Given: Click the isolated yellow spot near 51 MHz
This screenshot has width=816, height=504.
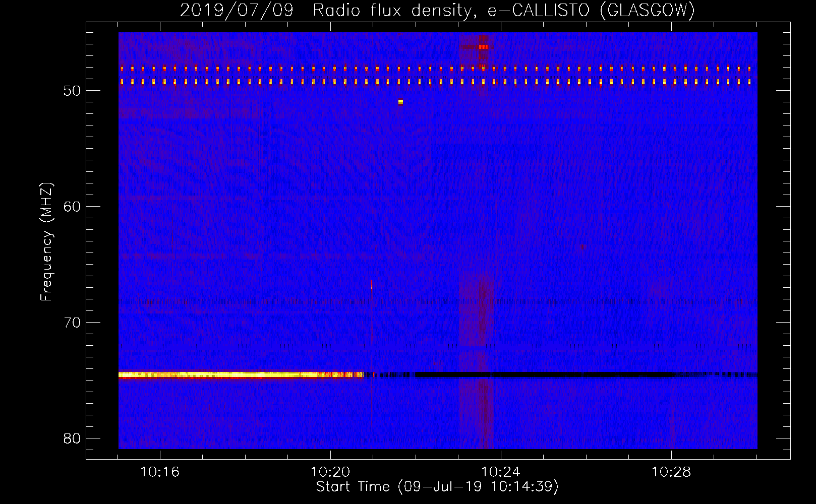Looking at the screenshot, I should coord(400,102).
